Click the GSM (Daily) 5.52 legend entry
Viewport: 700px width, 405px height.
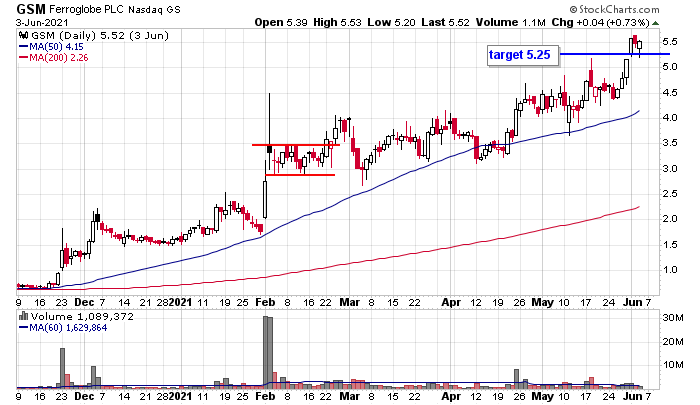(x=100, y=36)
